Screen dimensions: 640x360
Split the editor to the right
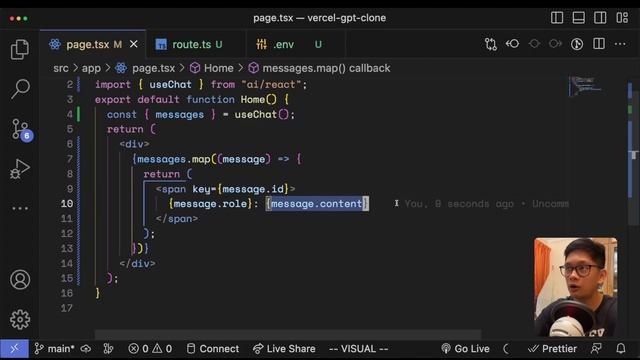(x=599, y=44)
